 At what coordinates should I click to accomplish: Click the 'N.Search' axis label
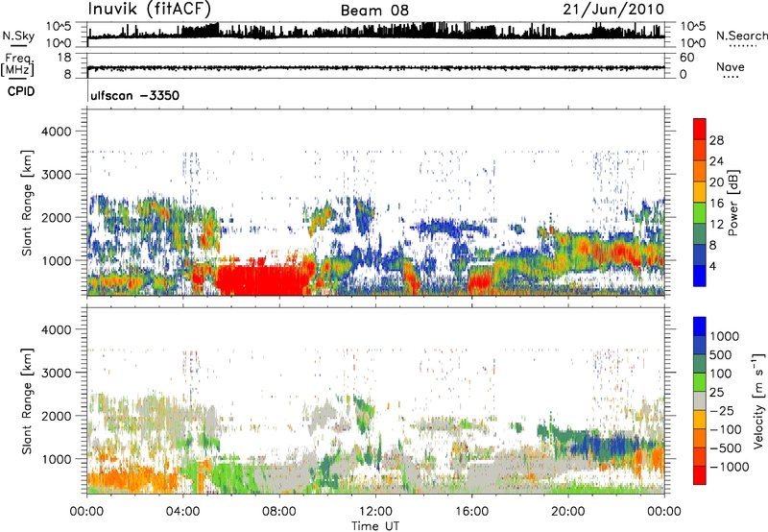click(742, 36)
